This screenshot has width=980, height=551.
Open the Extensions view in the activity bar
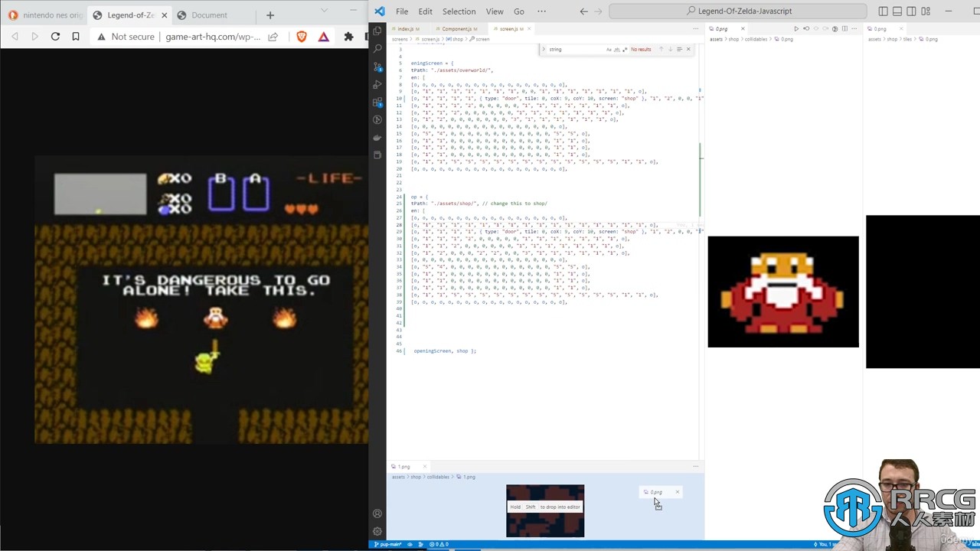(x=377, y=103)
